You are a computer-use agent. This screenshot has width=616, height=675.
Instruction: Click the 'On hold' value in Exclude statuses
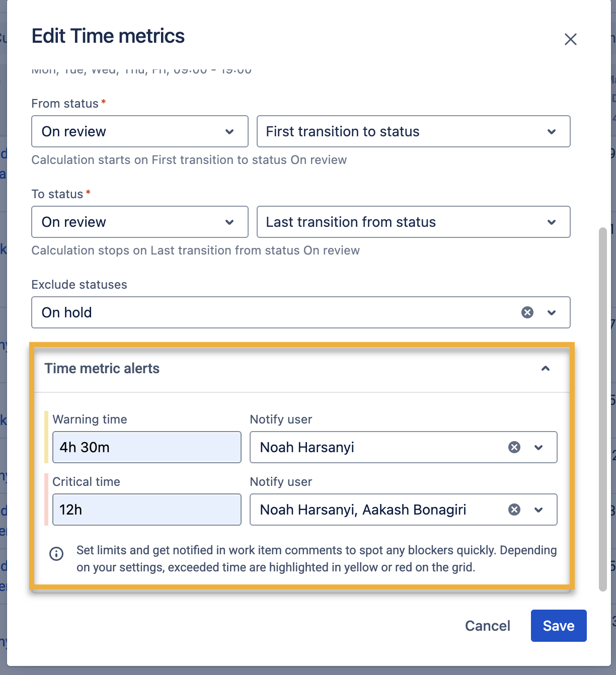(x=66, y=312)
